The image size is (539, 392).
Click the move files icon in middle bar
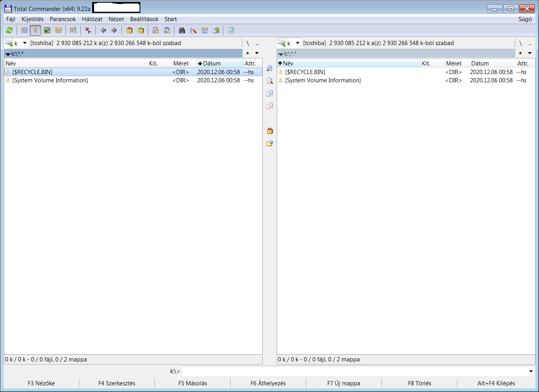[x=270, y=106]
